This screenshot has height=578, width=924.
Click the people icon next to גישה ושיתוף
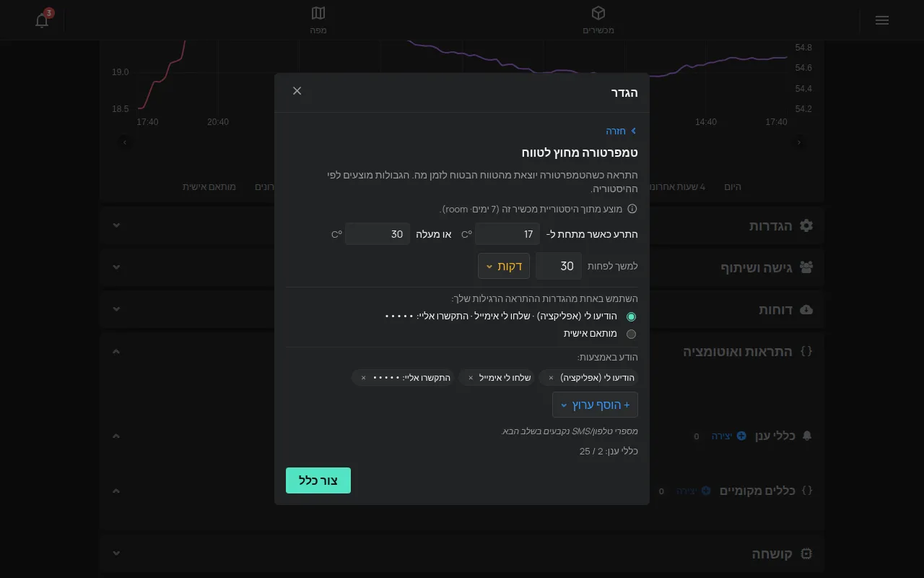tap(806, 267)
